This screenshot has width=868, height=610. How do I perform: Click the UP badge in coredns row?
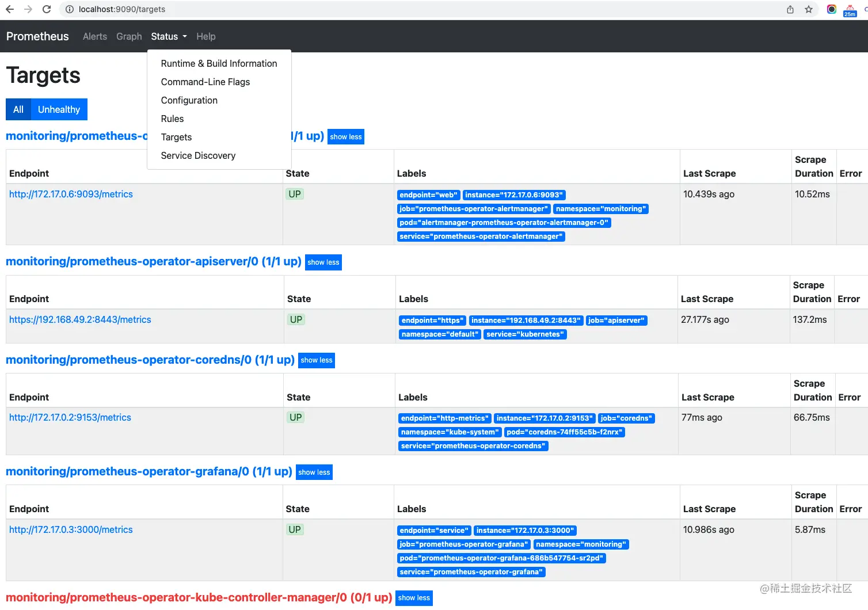296,417
